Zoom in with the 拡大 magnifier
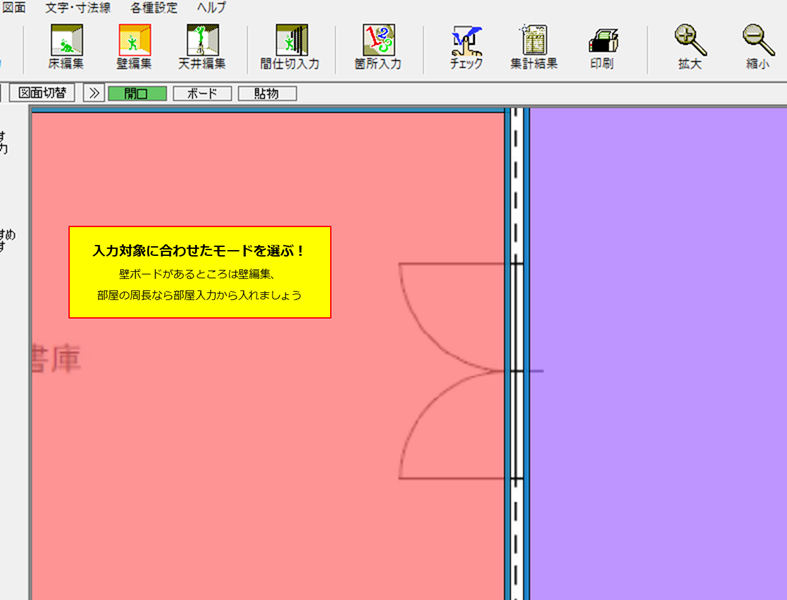 [x=690, y=47]
